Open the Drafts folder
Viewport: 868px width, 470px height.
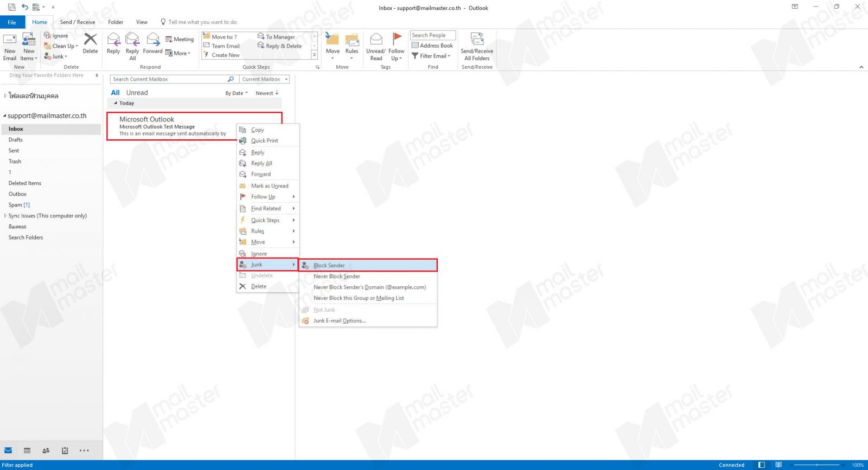coord(16,140)
